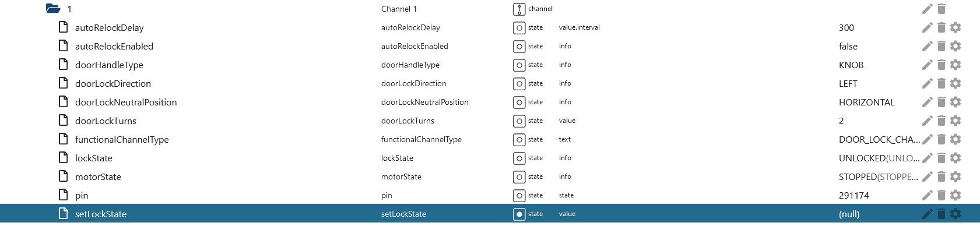Select the functionalChannelType object
Screen dimensions: 980x226
pyautogui.click(x=122, y=139)
